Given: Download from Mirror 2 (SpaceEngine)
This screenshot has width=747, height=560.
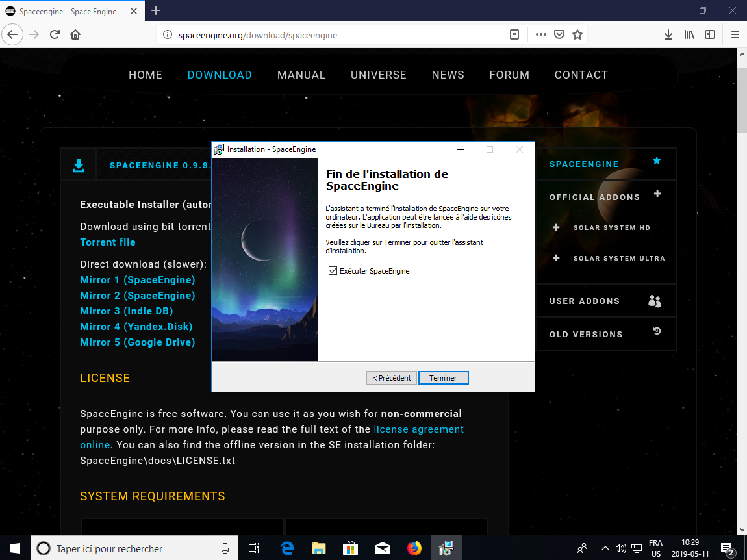Looking at the screenshot, I should pyautogui.click(x=138, y=296).
